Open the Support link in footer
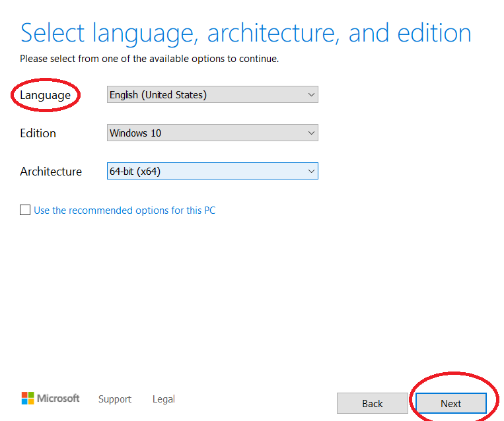This screenshot has width=504, height=421. [115, 399]
